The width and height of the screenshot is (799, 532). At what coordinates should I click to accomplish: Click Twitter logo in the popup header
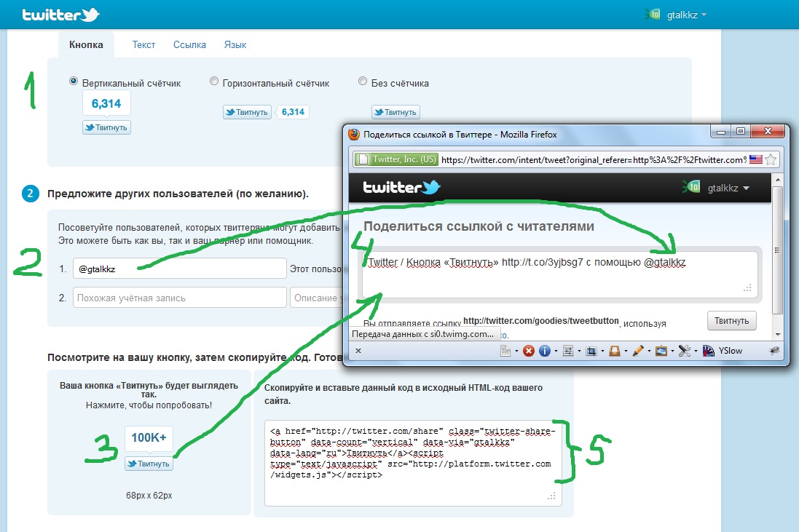coord(401,187)
